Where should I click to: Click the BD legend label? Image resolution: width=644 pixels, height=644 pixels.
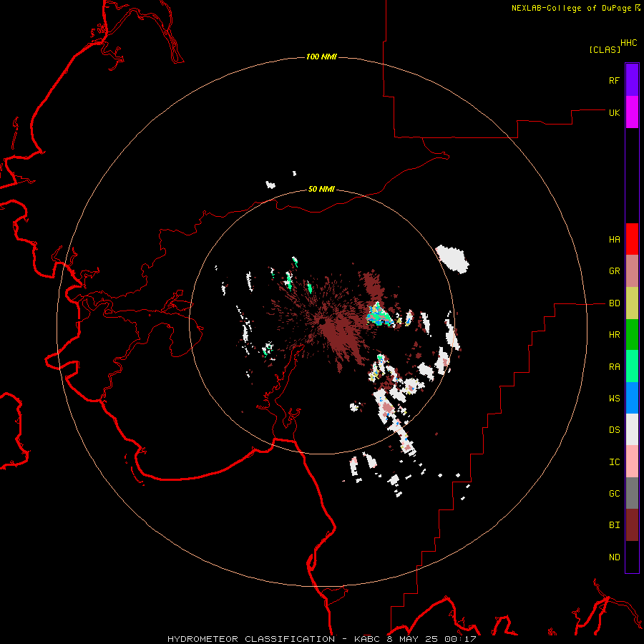614,303
